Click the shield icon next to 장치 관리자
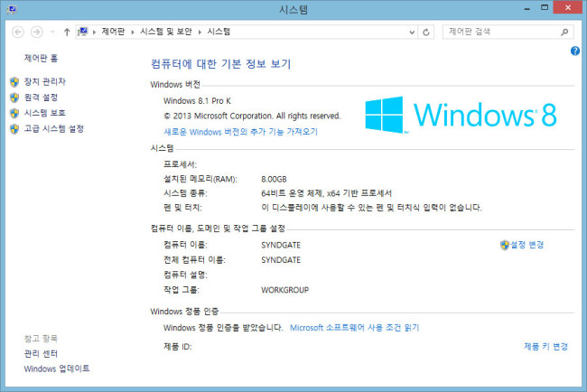Viewport: 587px width, 392px height. (14, 82)
